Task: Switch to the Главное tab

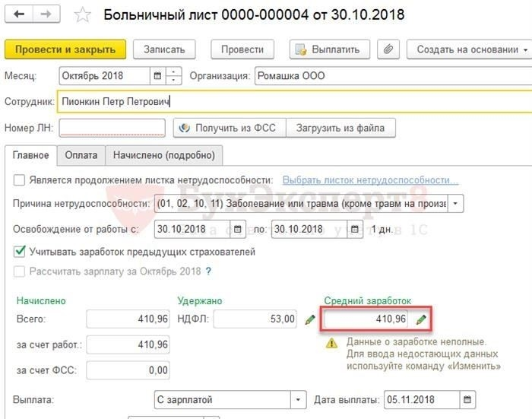Action: click(31, 155)
